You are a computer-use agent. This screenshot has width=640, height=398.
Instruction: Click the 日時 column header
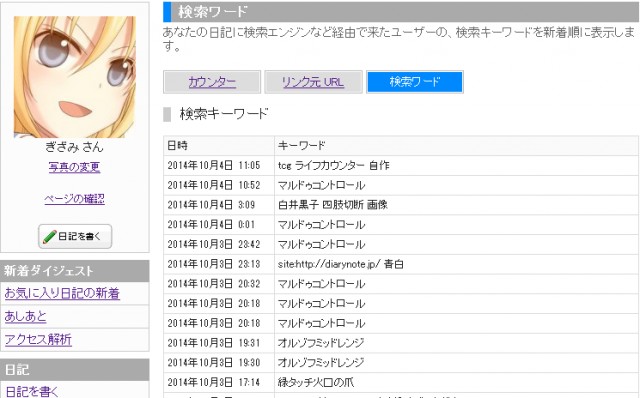click(219, 145)
